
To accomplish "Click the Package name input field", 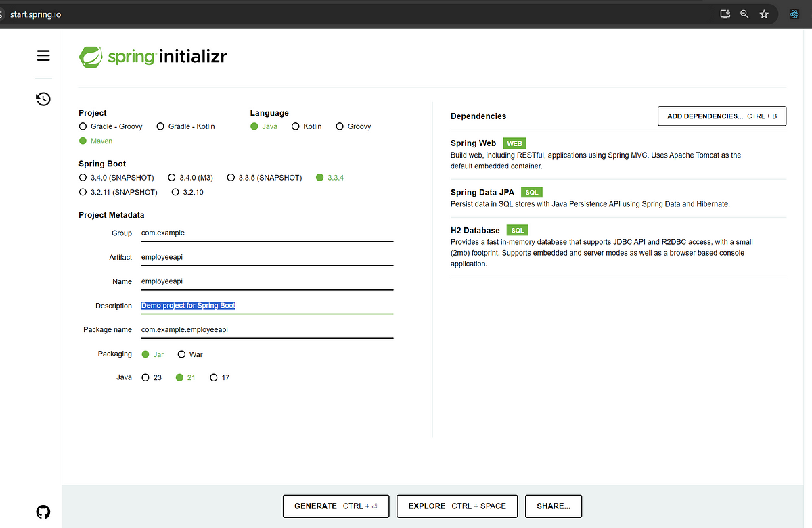I will pos(267,330).
